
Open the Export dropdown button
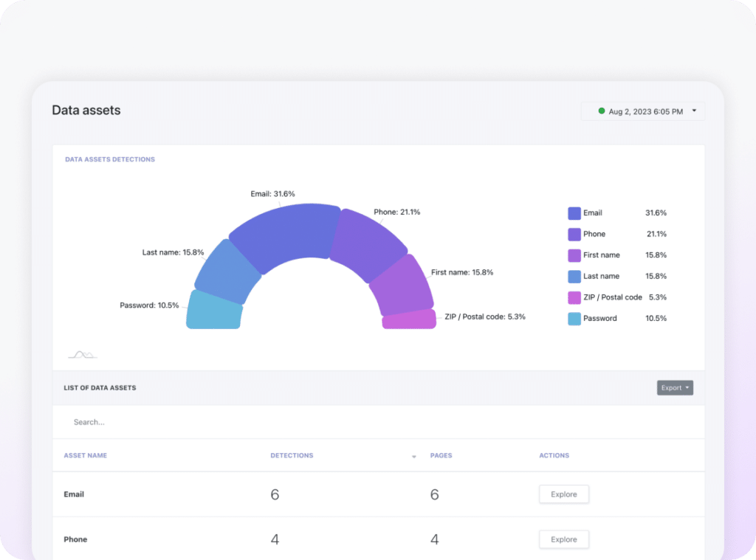675,387
